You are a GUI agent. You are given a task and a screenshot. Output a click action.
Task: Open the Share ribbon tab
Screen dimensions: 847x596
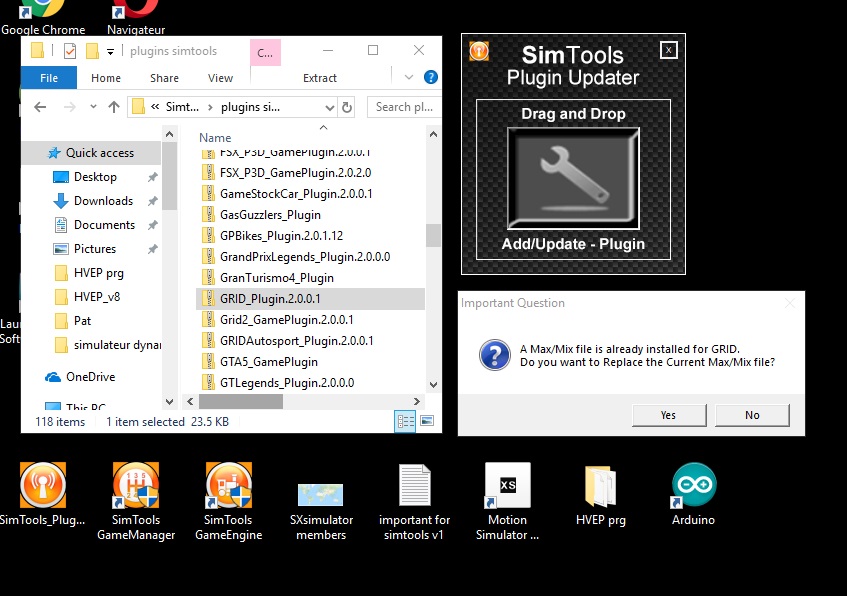coord(164,78)
